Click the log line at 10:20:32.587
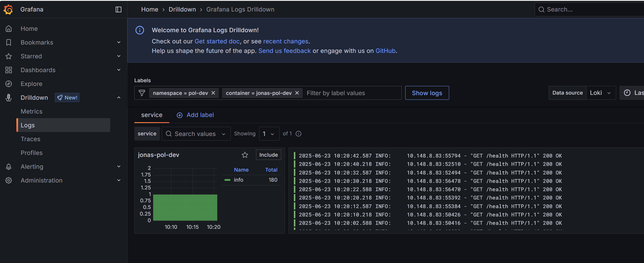 coord(430,173)
